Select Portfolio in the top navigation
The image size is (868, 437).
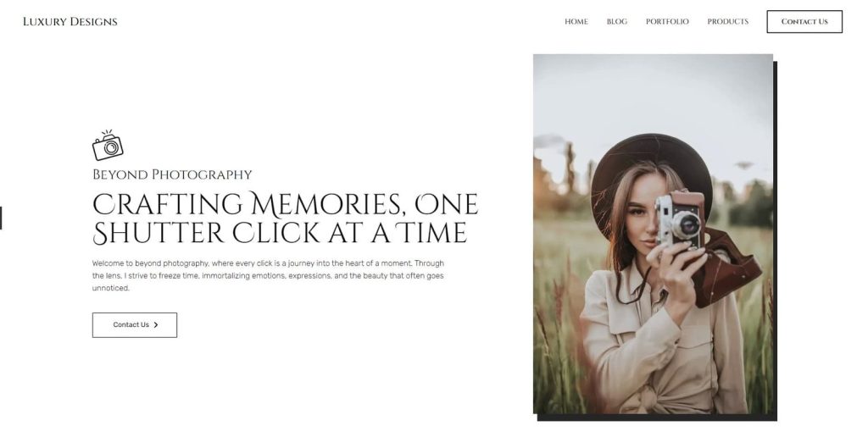[x=667, y=21]
